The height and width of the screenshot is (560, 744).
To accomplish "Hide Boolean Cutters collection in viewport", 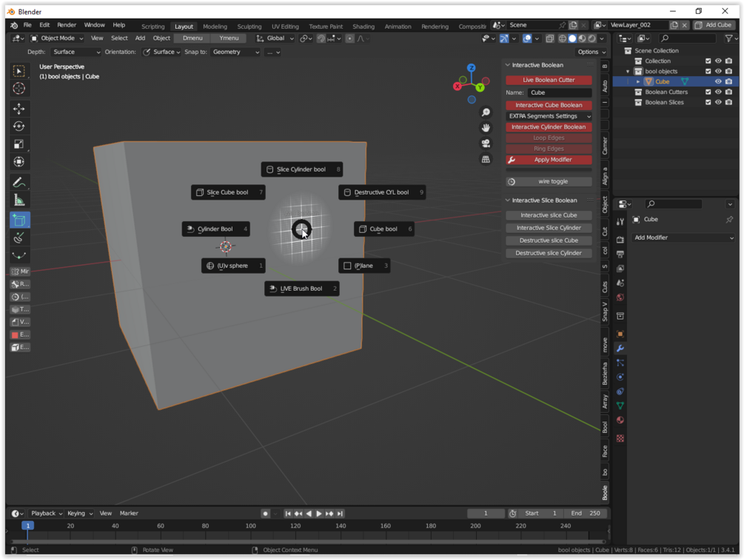I will point(718,92).
